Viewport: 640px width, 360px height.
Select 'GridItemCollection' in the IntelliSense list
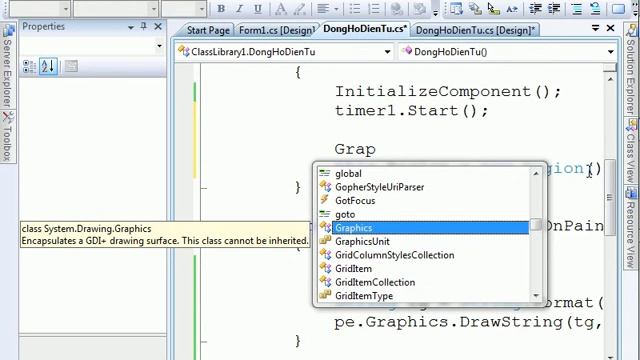pos(423,282)
